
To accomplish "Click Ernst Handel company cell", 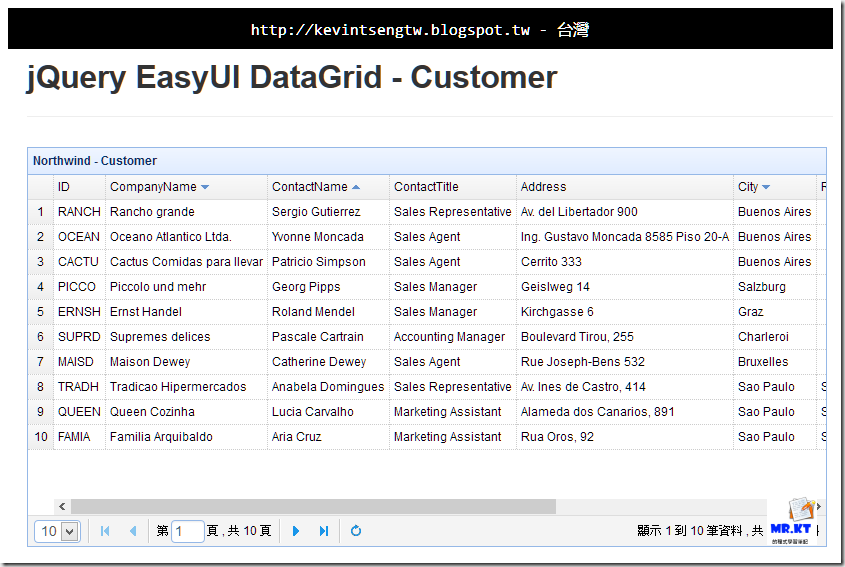I will 186,312.
